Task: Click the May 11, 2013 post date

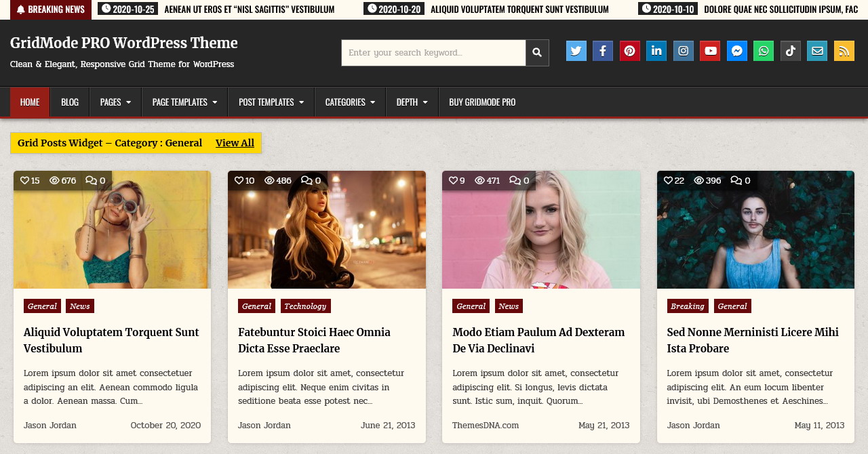Action: coord(819,426)
